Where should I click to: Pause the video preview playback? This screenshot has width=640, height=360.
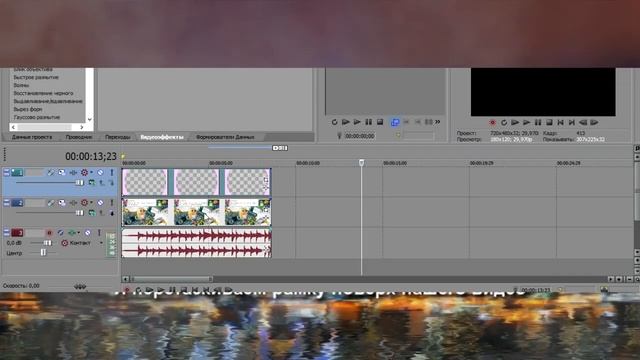[x=538, y=122]
